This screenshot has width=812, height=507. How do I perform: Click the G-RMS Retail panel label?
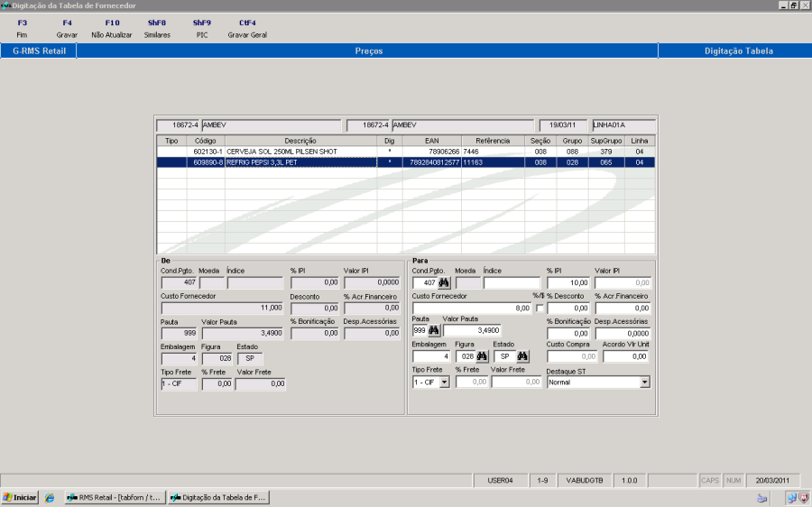click(39, 51)
